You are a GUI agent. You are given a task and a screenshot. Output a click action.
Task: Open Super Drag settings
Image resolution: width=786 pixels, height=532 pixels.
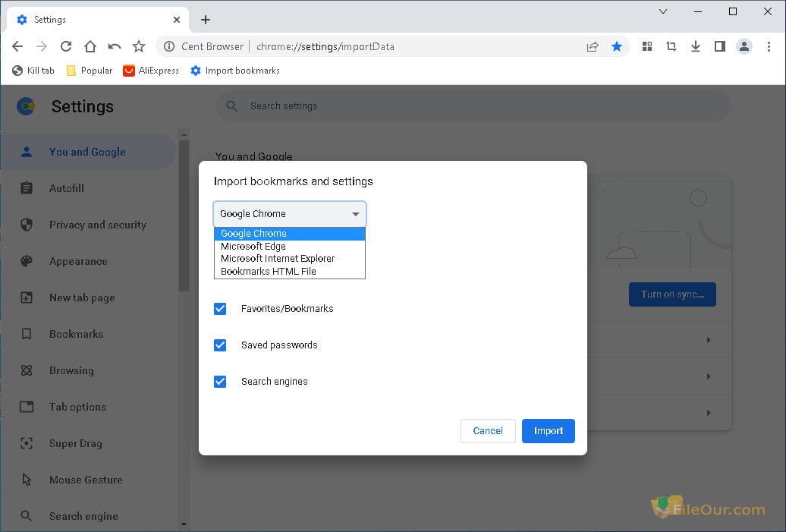[88, 443]
